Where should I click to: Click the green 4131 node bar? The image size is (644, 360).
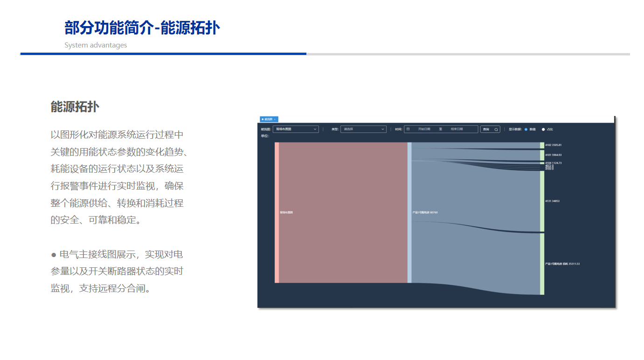pyautogui.click(x=542, y=201)
